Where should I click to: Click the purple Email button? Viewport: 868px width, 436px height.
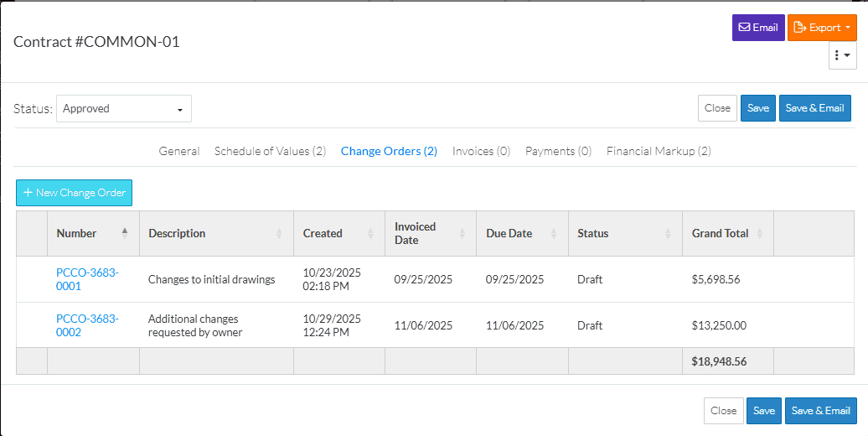tap(757, 28)
